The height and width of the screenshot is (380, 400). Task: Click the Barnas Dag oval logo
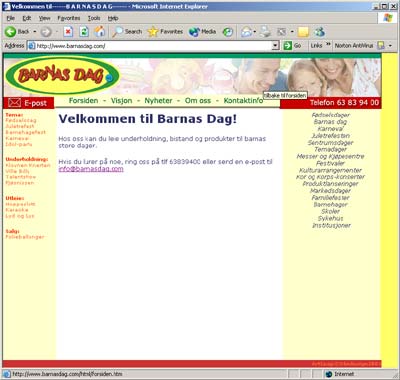click(x=63, y=76)
